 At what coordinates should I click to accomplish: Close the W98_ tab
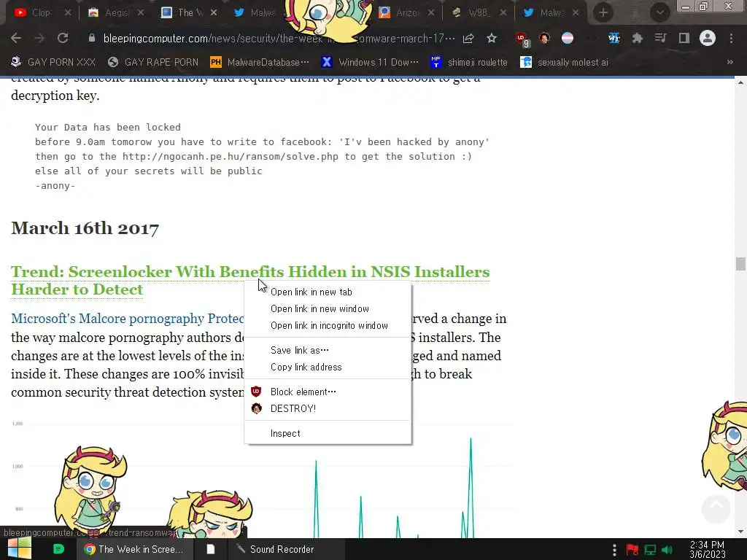pyautogui.click(x=503, y=13)
